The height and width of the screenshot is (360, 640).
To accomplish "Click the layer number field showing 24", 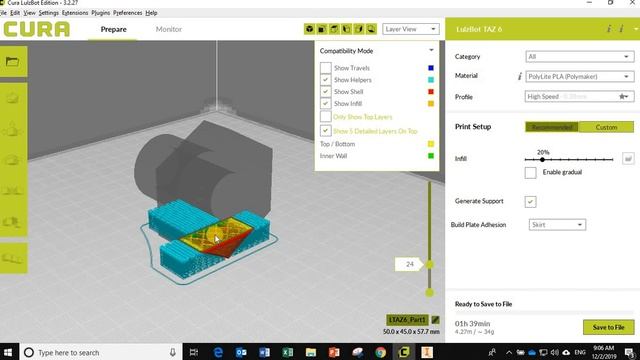I will pyautogui.click(x=409, y=264).
